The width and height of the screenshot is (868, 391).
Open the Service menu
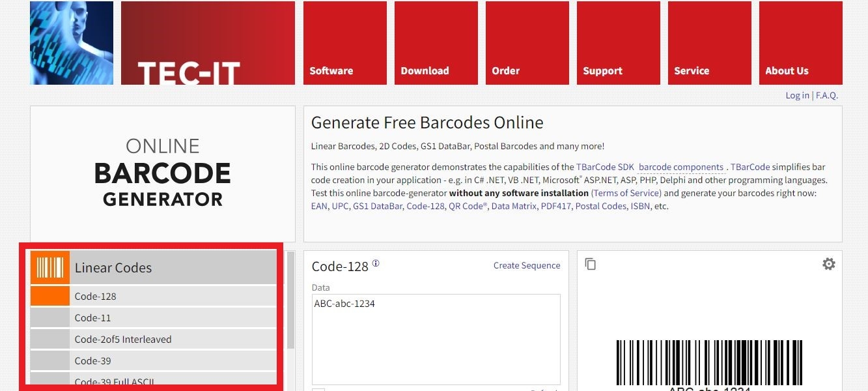point(710,43)
